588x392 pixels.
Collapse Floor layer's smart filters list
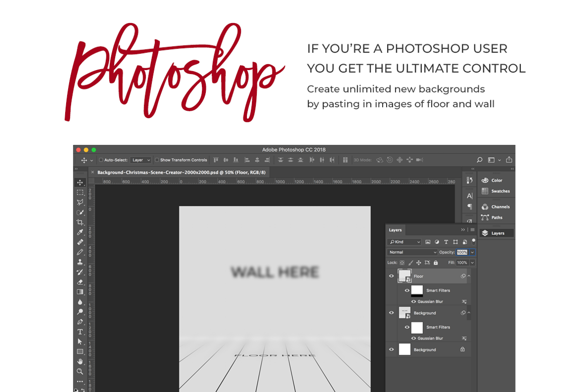tap(469, 276)
